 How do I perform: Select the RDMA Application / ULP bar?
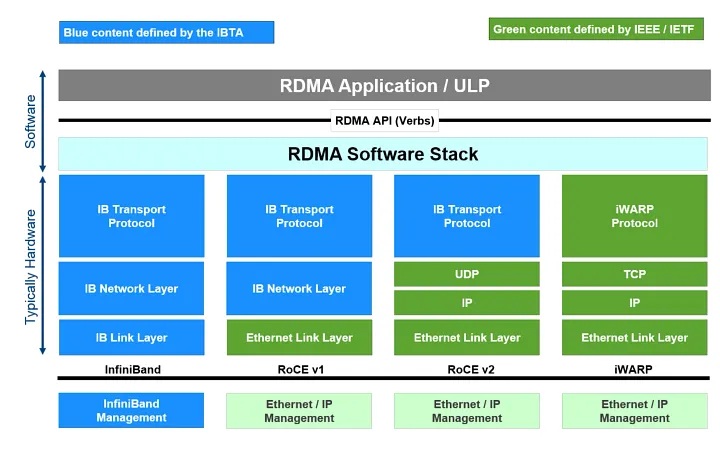click(383, 86)
